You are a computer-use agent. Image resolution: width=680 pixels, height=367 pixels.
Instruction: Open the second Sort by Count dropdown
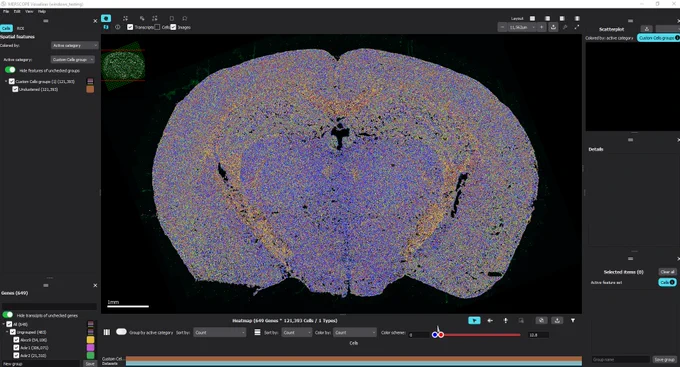tap(297, 332)
